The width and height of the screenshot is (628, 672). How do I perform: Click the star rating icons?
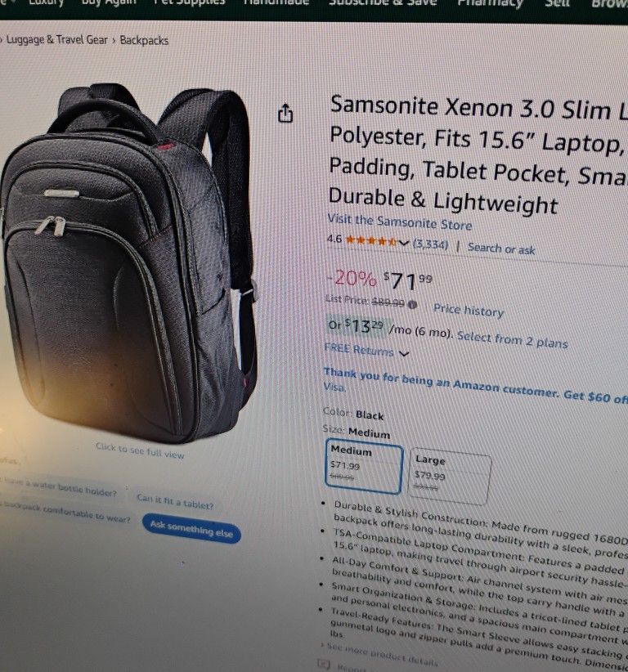coord(371,240)
